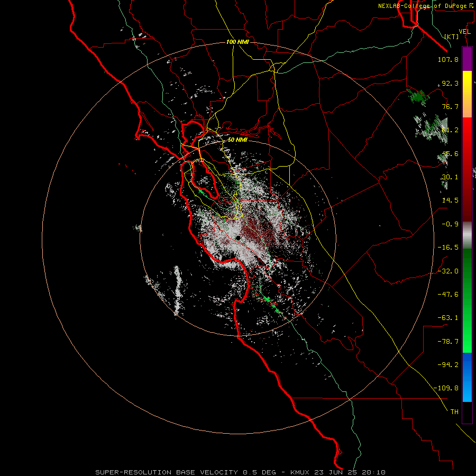Image resolution: width=476 pixels, height=476 pixels.
Task: Click the 92.3 legend value
Action: pos(450,83)
